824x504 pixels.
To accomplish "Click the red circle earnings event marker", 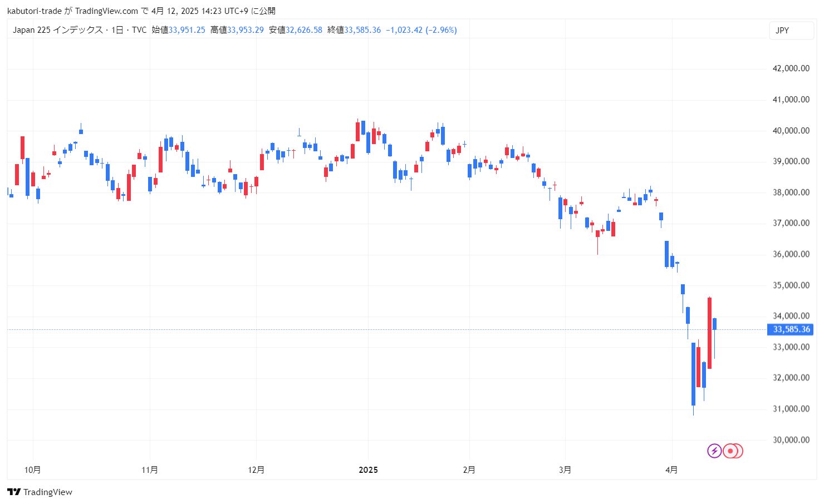I will (730, 451).
